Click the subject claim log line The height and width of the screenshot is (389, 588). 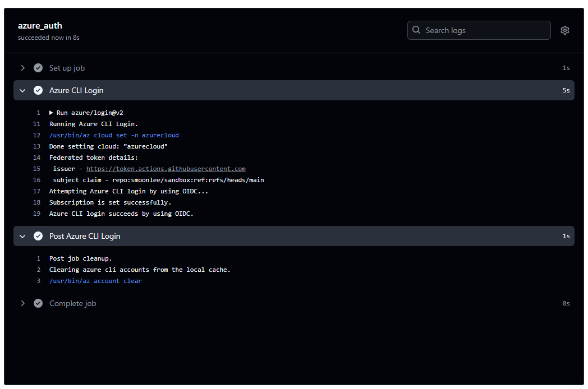158,180
